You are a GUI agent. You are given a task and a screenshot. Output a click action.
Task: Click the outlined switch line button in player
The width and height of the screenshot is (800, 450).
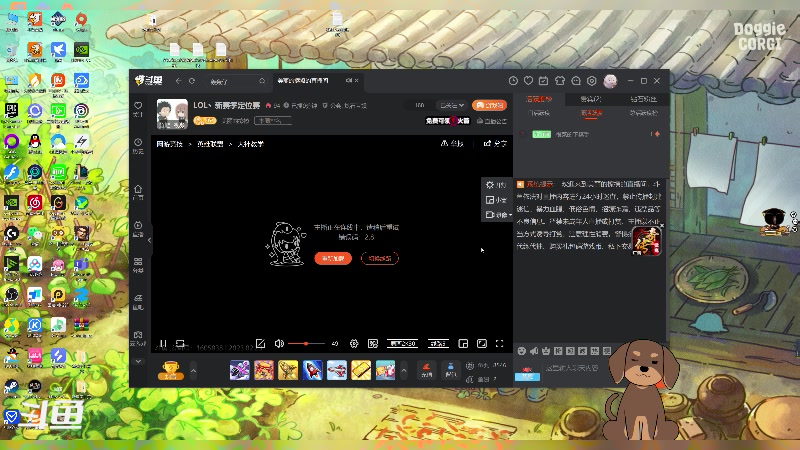click(380, 258)
